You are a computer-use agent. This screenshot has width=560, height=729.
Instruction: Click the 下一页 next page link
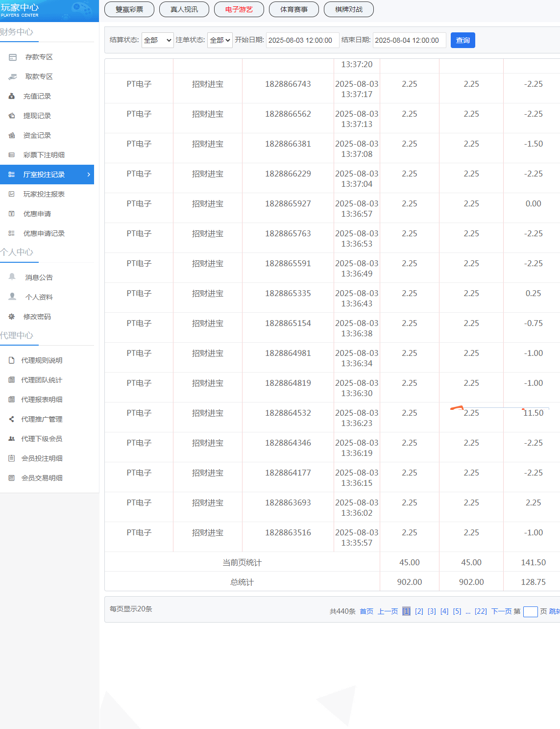click(x=501, y=611)
